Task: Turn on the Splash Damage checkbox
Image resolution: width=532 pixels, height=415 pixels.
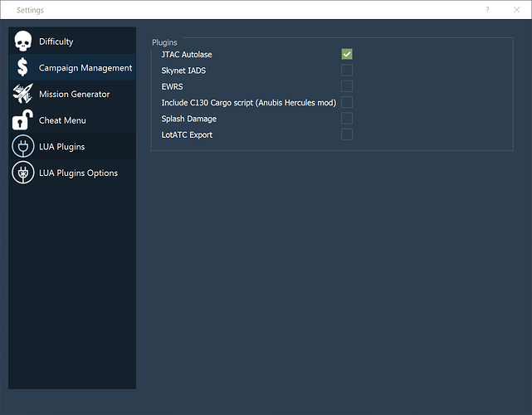Action: point(347,119)
